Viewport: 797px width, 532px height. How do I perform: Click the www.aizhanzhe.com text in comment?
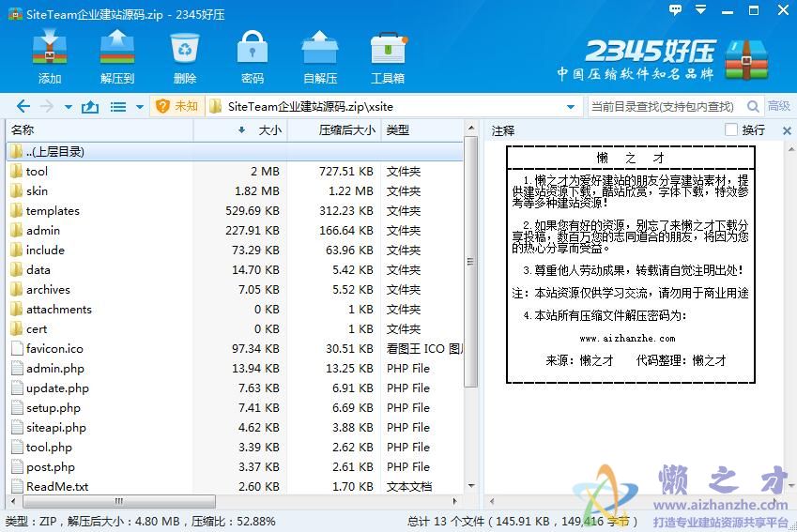click(x=627, y=339)
